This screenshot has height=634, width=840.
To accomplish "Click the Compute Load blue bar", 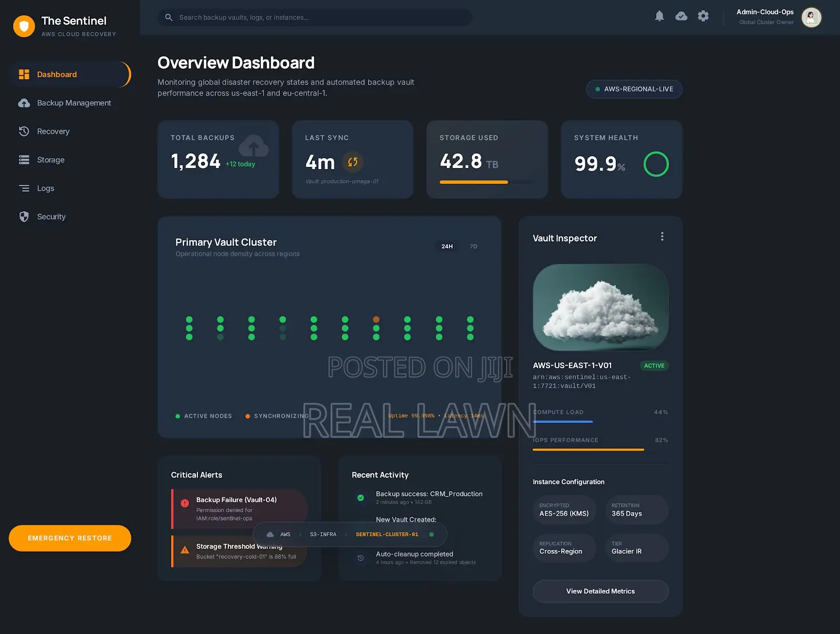I will pyautogui.click(x=563, y=422).
